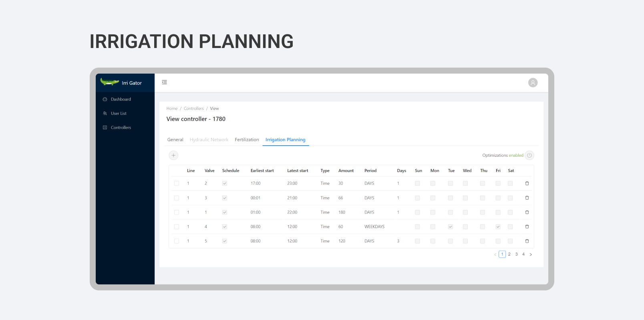Delete the row for valve 2
Viewport: 644px width, 320px height.
527,183
